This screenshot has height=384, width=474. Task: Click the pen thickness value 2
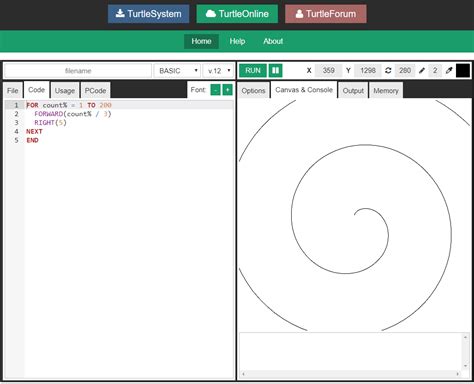point(435,70)
